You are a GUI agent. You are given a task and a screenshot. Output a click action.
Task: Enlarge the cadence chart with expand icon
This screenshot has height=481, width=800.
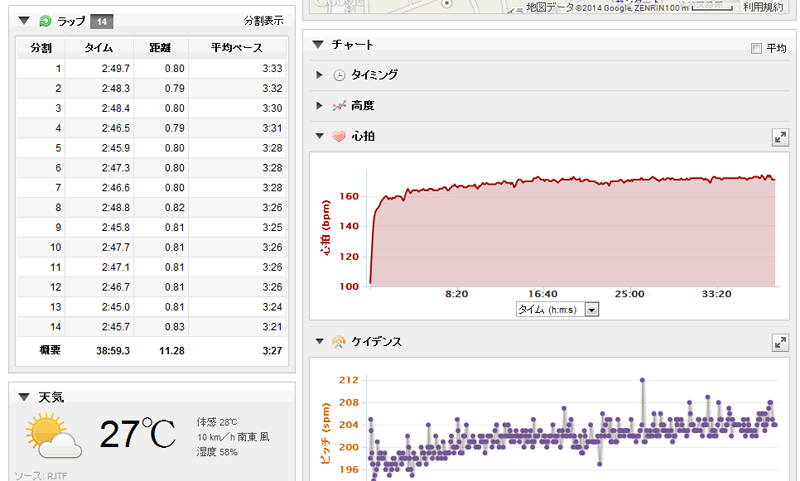(780, 342)
